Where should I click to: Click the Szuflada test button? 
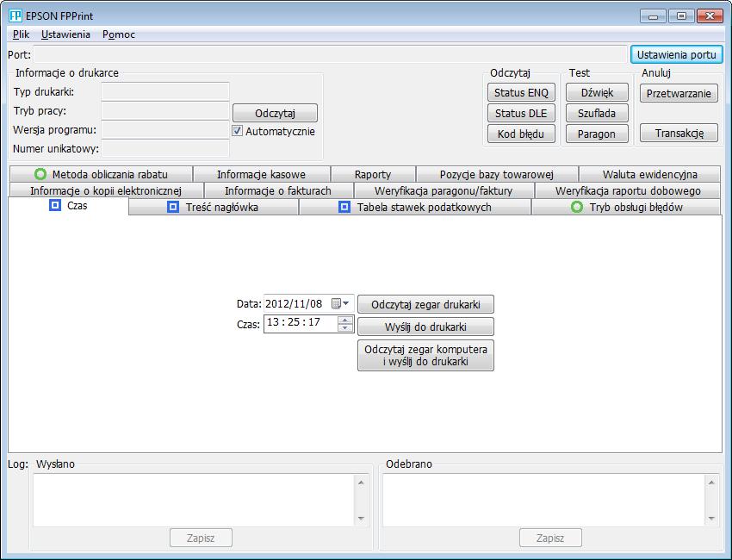pyautogui.click(x=597, y=113)
